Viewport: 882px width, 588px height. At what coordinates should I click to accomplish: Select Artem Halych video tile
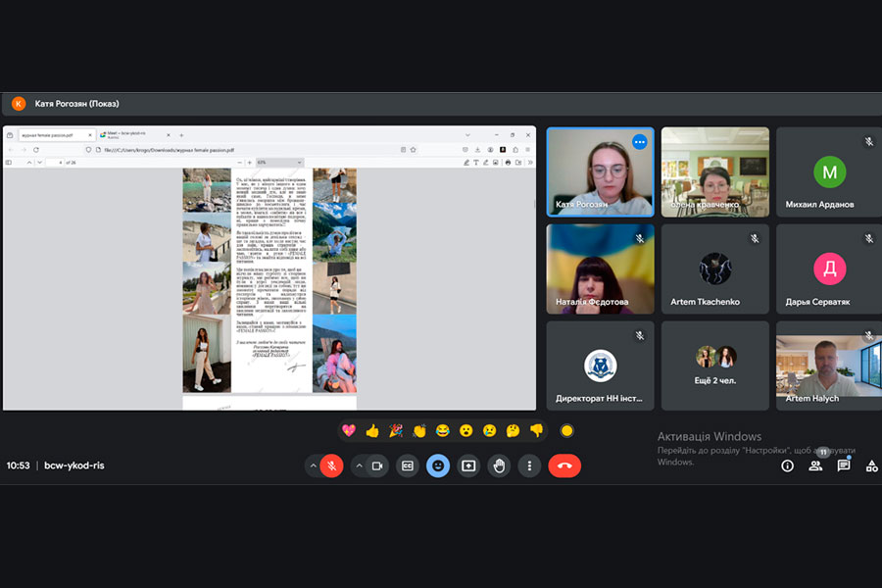coord(829,366)
